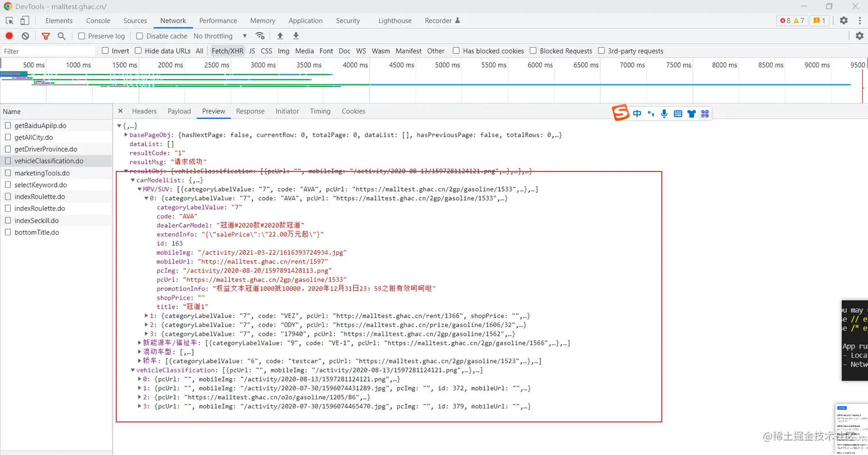Select the getAllCity.do request
The image size is (868, 455).
click(x=56, y=137)
